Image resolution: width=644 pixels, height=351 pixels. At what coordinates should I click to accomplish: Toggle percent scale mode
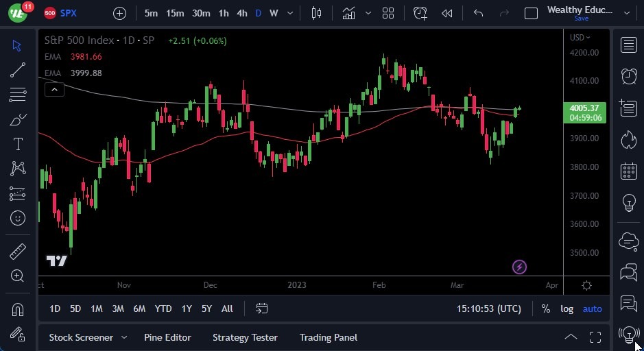click(545, 308)
